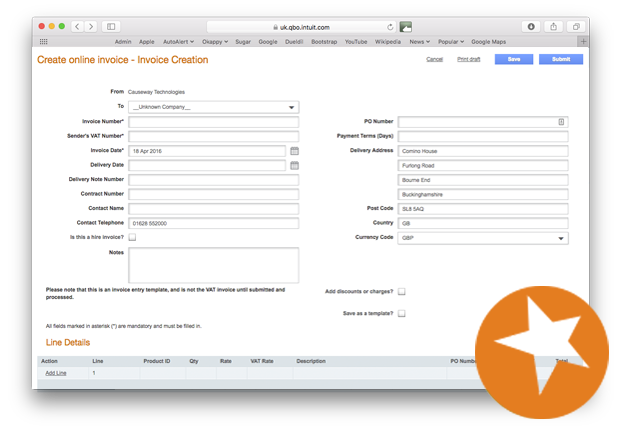Click the Delivery Address field 'Comino House'
This screenshot has height=428, width=621.
(483, 151)
